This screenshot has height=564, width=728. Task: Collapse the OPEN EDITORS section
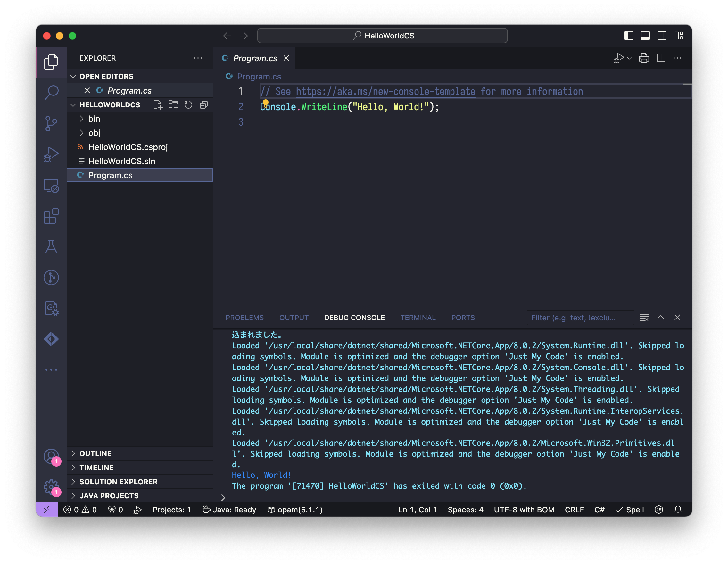(73, 76)
